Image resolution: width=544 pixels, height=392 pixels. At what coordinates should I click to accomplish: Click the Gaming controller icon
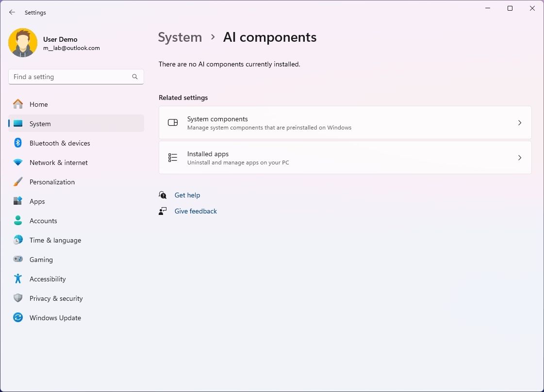tap(17, 259)
